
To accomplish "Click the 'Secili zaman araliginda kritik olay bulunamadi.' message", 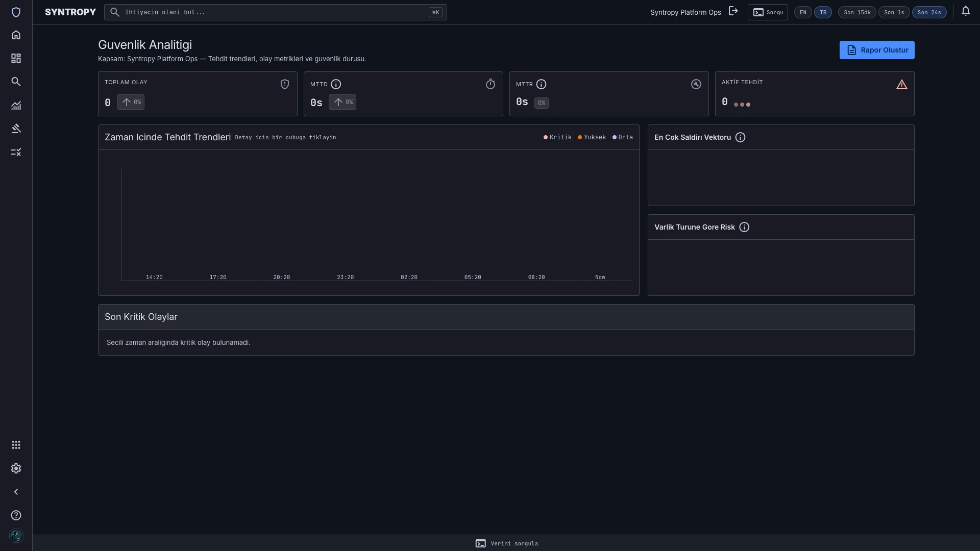I will pos(178,342).
